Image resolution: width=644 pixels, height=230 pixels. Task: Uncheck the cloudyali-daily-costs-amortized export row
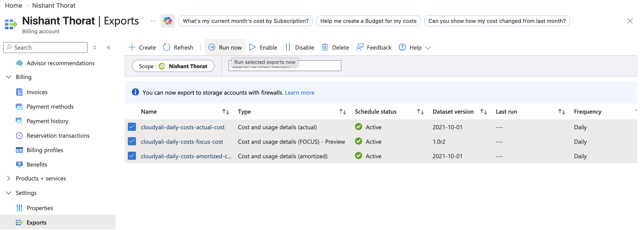point(132,156)
